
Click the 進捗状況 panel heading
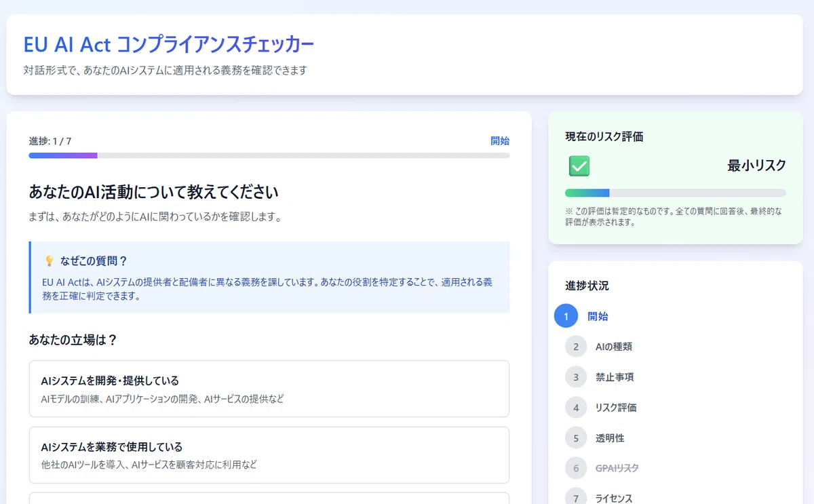point(587,286)
